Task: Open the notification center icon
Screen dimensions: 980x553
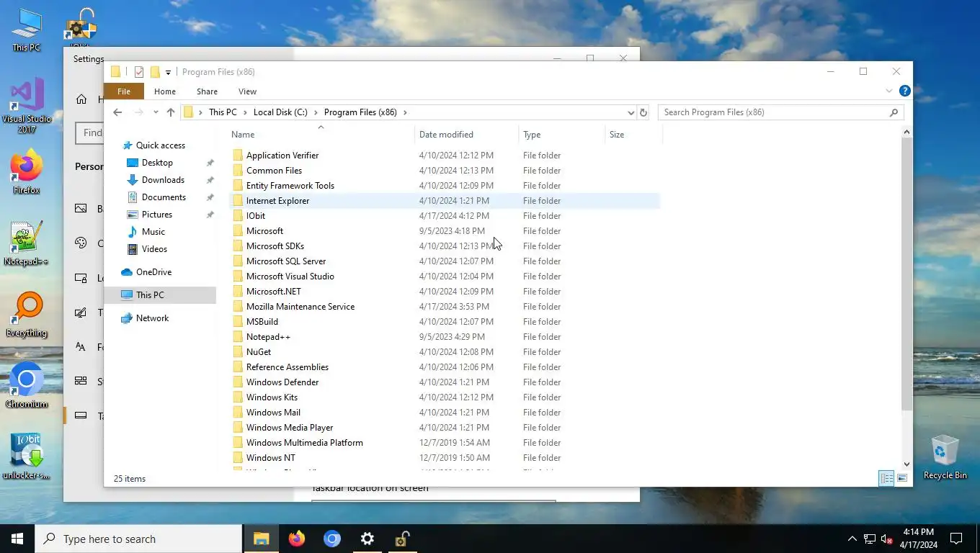Action: point(956,539)
